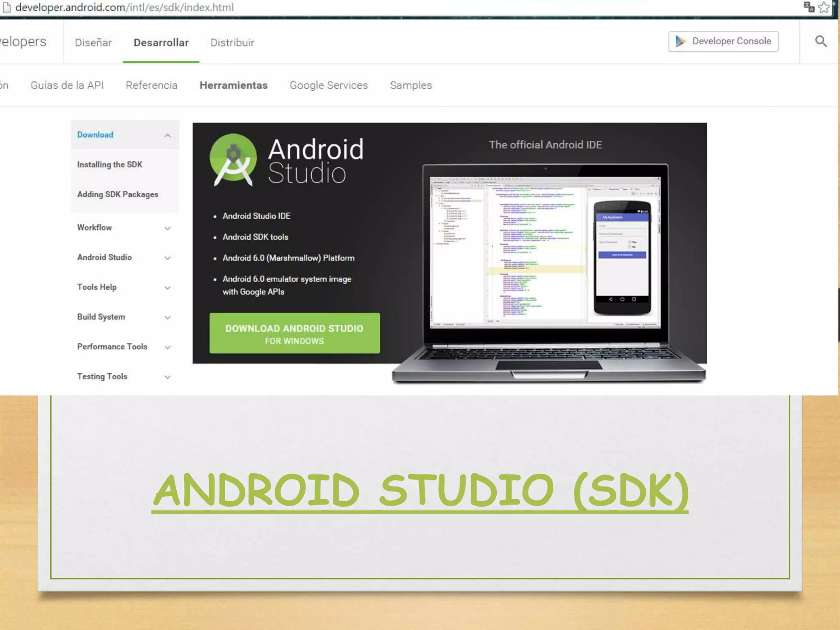Click Download Android Studio for Windows button
Image resolution: width=840 pixels, height=630 pixels.
(294, 333)
